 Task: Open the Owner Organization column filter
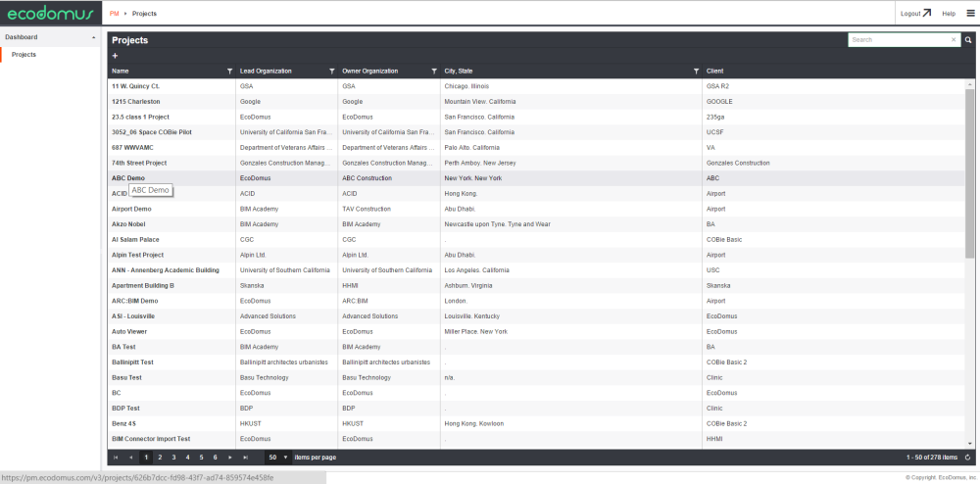tap(434, 72)
